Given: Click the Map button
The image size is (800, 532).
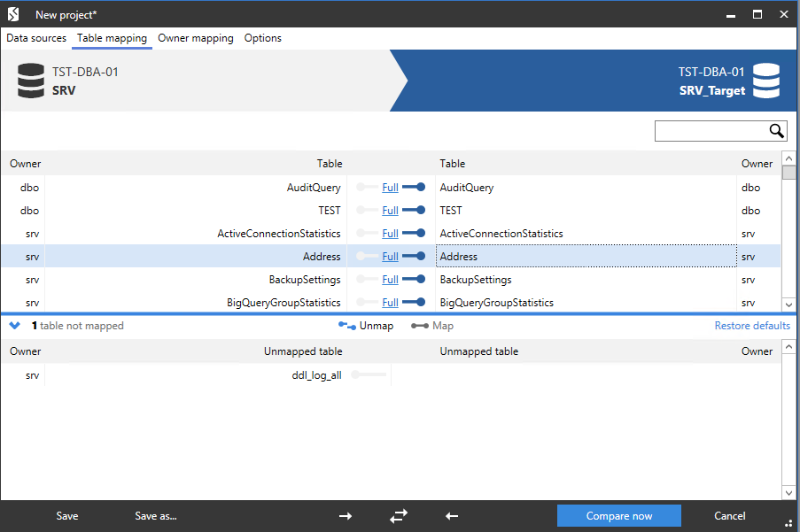Looking at the screenshot, I should [432, 326].
